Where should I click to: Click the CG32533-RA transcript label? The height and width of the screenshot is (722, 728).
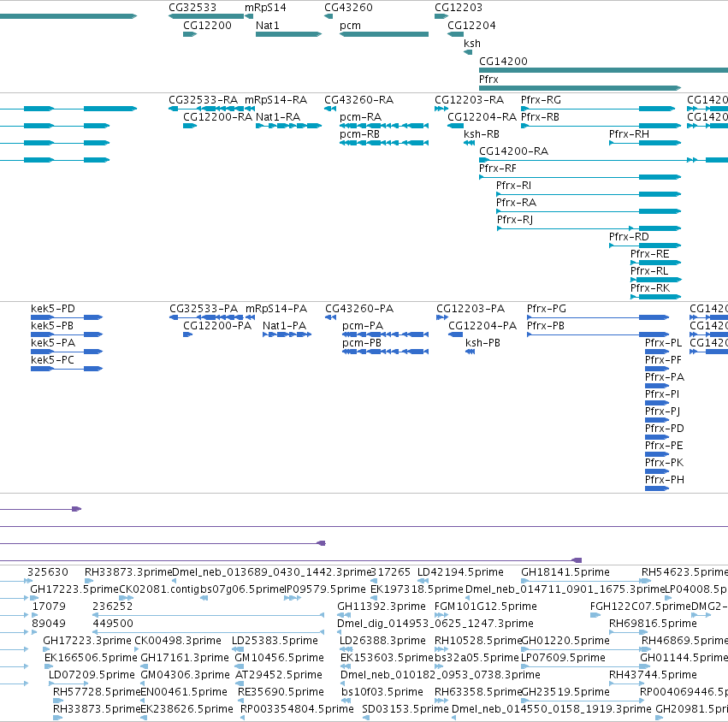(x=203, y=100)
